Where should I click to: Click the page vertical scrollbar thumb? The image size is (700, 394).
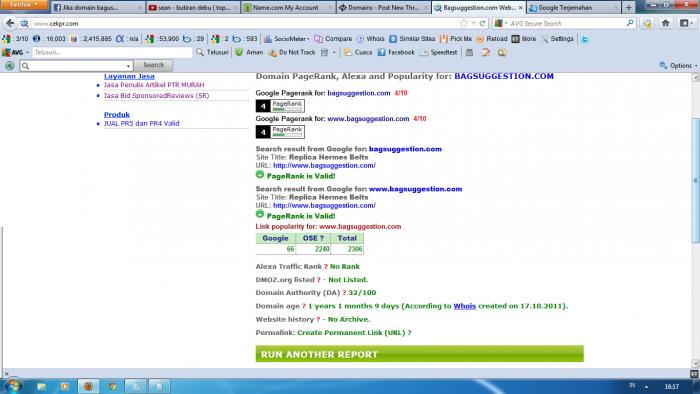[x=695, y=180]
